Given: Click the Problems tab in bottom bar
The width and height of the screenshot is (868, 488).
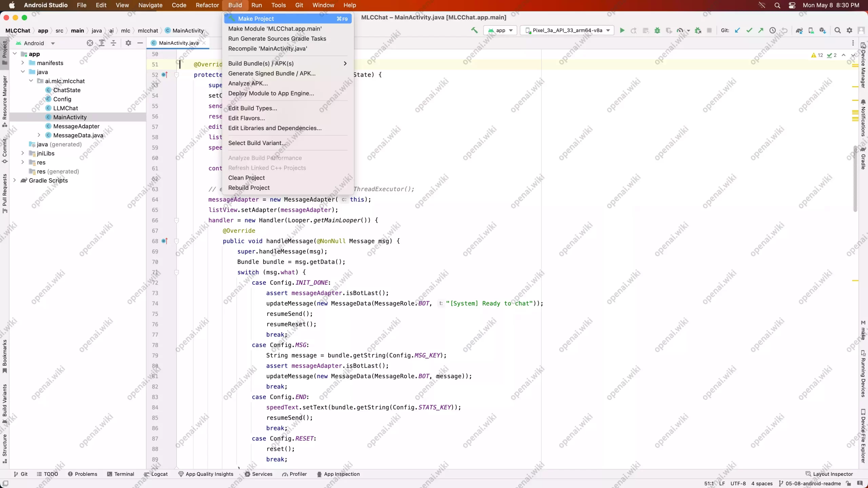Looking at the screenshot, I should [86, 474].
